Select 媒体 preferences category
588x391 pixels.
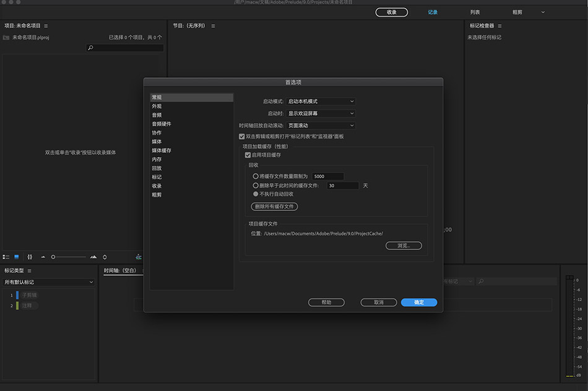(192, 142)
